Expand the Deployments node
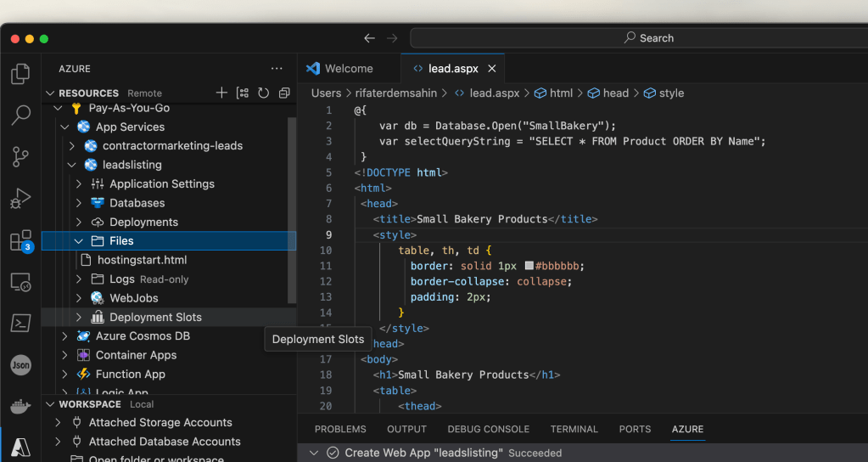The height and width of the screenshot is (462, 868). [79, 222]
